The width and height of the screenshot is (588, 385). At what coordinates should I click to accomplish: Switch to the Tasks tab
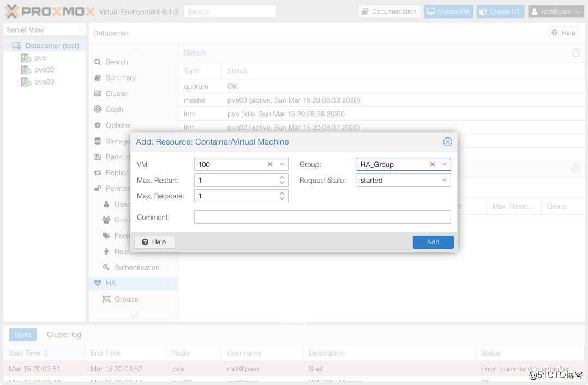22,334
